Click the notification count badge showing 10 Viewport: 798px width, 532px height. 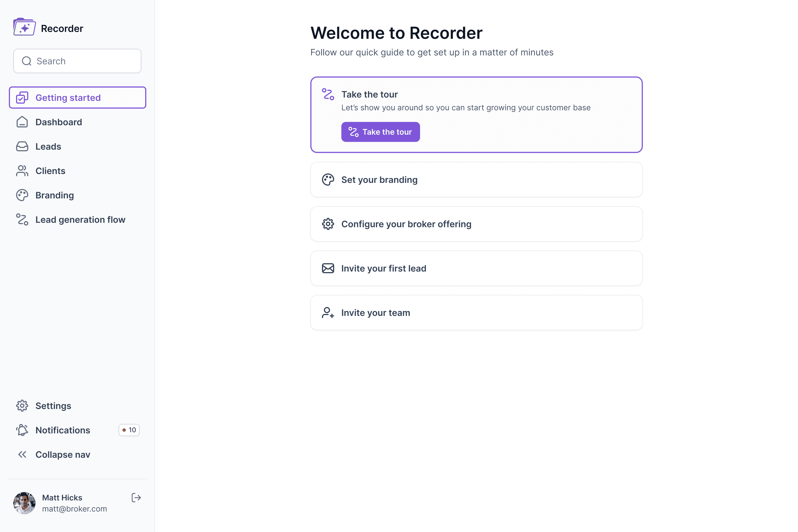point(129,430)
